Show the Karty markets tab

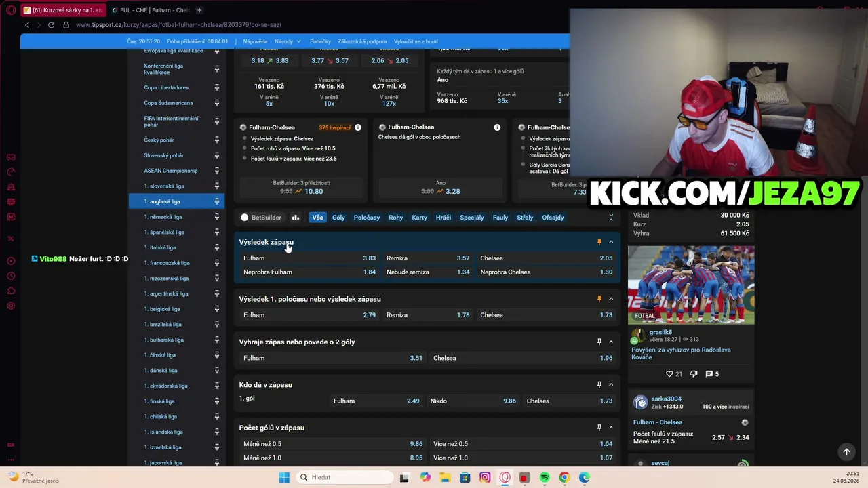(419, 218)
